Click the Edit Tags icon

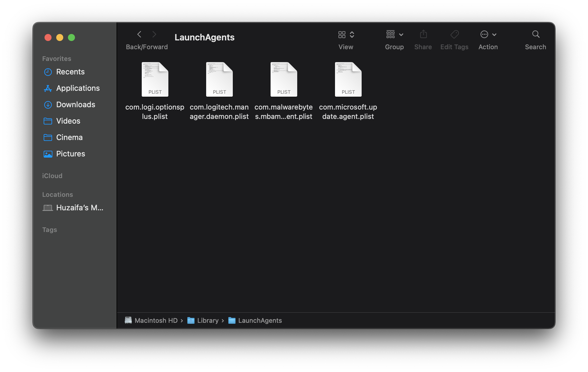coord(454,35)
